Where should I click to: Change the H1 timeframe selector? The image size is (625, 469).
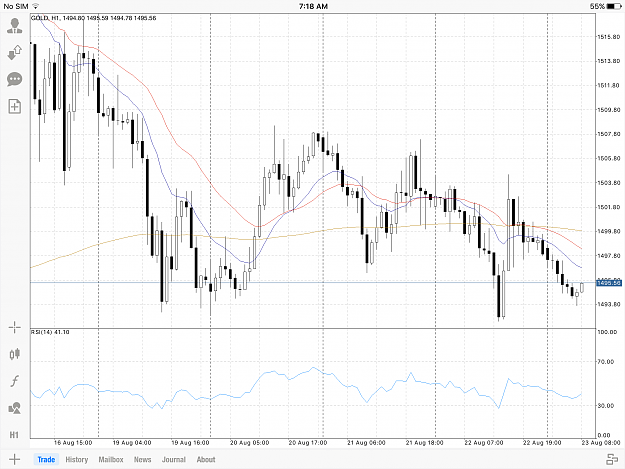click(x=14, y=435)
